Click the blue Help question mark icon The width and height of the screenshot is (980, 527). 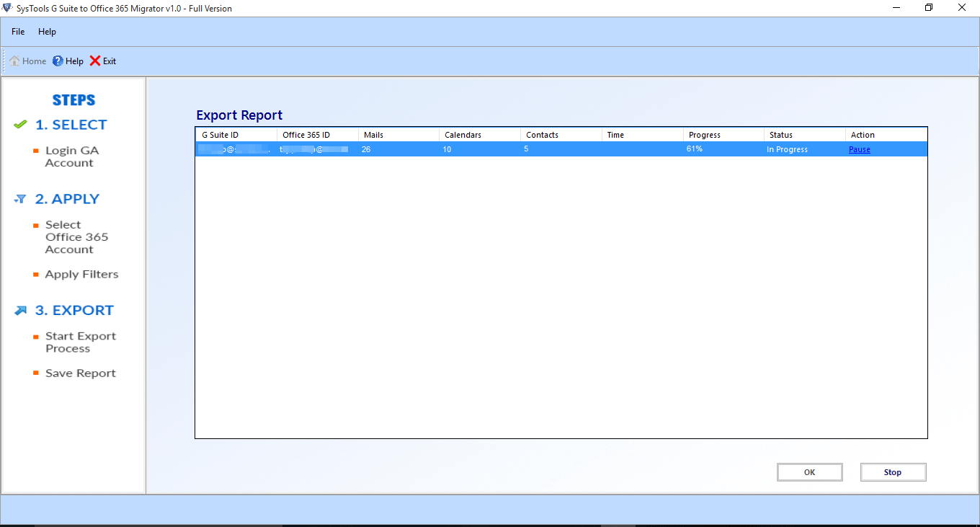coord(58,61)
